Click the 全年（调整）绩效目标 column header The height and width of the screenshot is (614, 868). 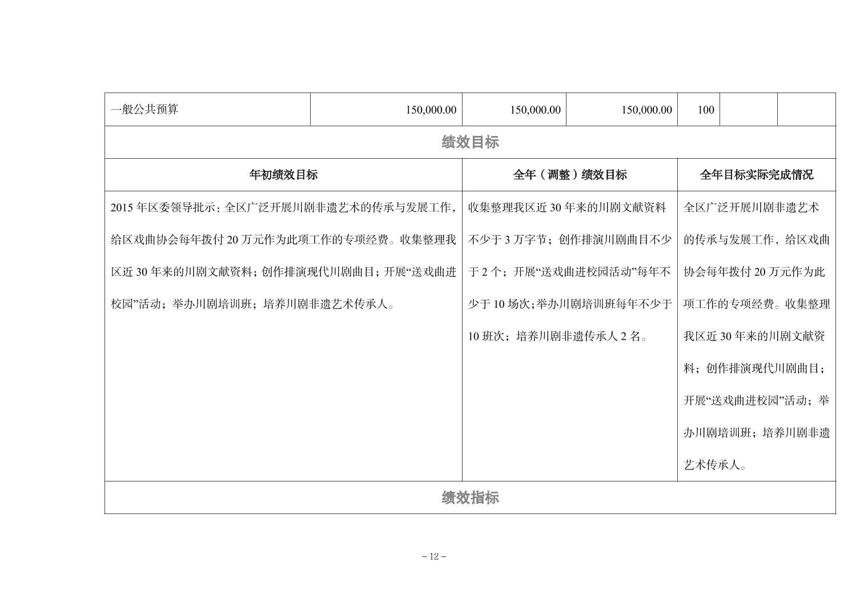pos(569,175)
